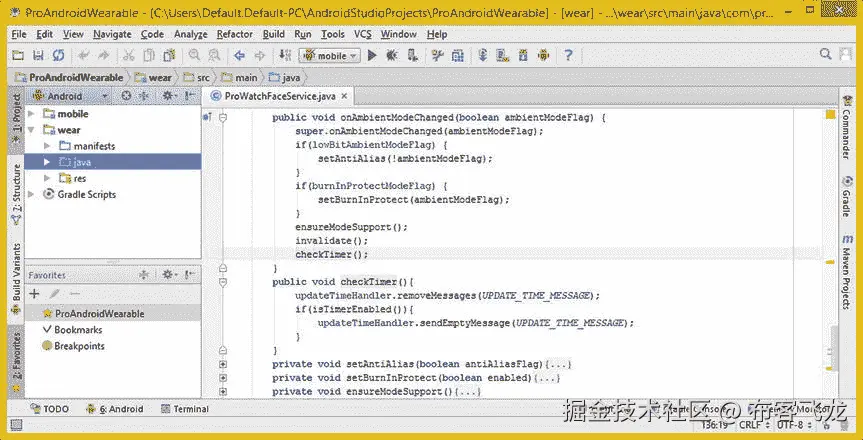Click the wear breadcrumb in navigation bar
Image resolution: width=863 pixels, height=440 pixels.
coord(154,78)
